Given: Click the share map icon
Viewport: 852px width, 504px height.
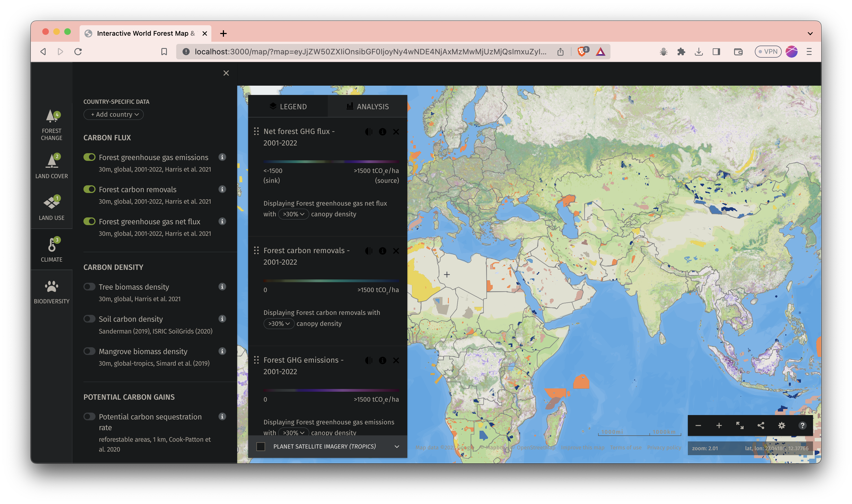Looking at the screenshot, I should [x=761, y=425].
